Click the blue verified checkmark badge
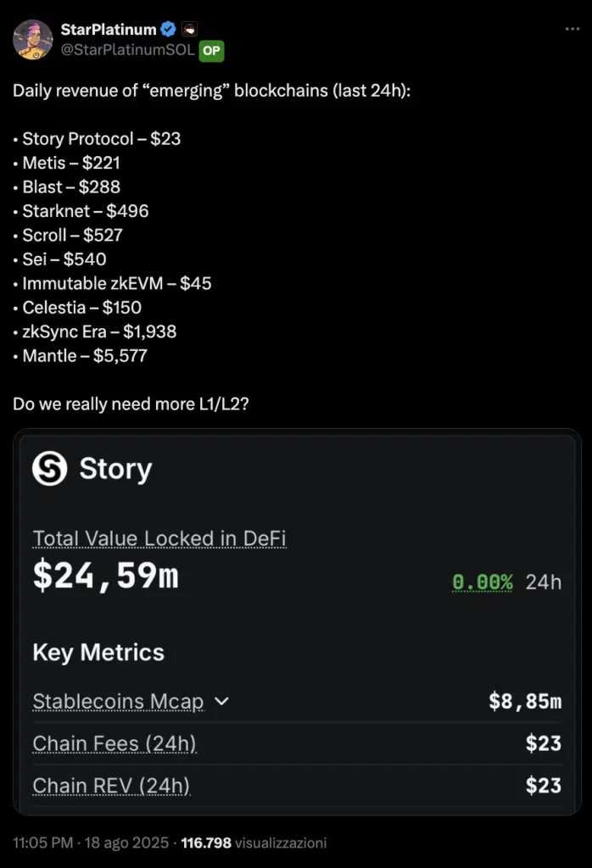The image size is (592, 868). 169,30
